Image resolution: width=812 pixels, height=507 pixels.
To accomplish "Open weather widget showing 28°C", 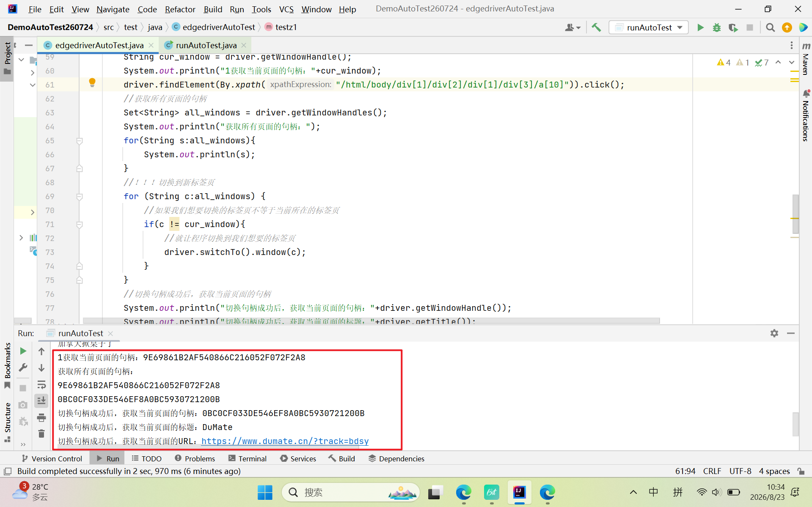I will pos(30,492).
